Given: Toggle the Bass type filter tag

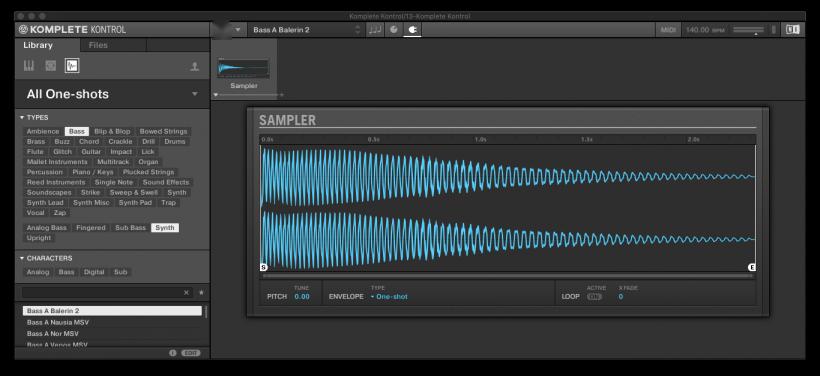Looking at the screenshot, I should coord(77,131).
